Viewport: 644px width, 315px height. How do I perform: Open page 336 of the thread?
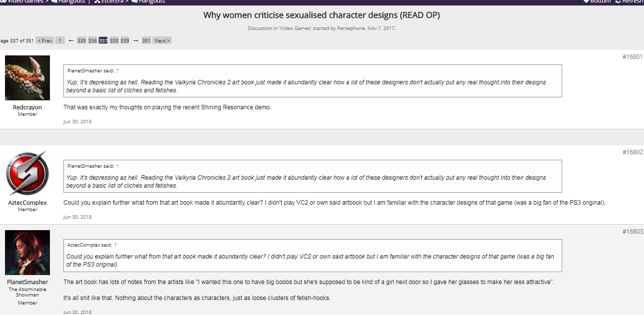[92, 41]
